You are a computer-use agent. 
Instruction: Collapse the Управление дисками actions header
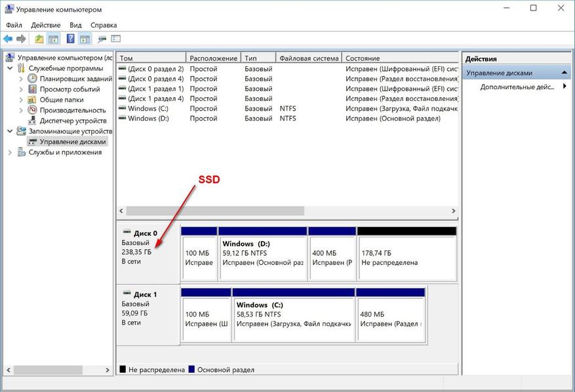[565, 73]
